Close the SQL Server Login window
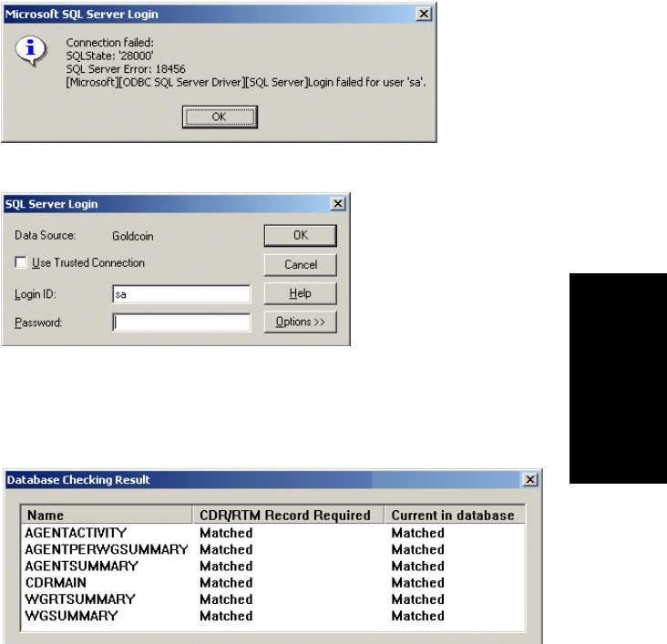This screenshot has width=667, height=644. click(338, 204)
